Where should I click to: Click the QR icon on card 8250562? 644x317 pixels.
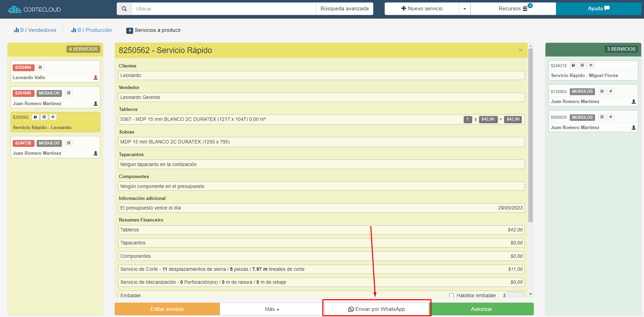tap(44, 117)
